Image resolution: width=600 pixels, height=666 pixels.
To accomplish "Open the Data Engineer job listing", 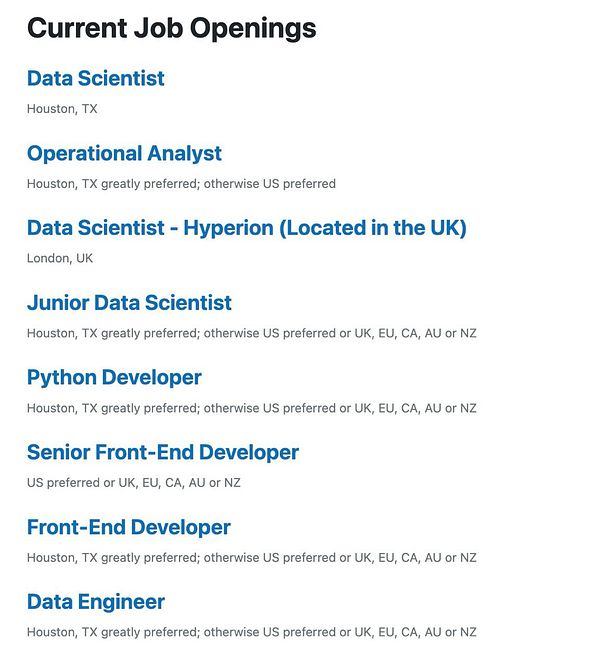I will point(96,602).
